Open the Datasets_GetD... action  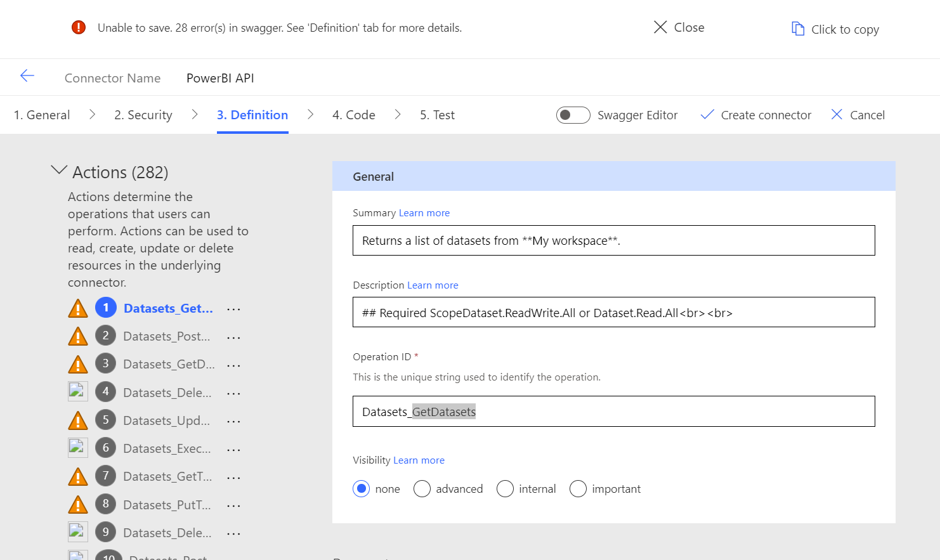[x=169, y=364]
